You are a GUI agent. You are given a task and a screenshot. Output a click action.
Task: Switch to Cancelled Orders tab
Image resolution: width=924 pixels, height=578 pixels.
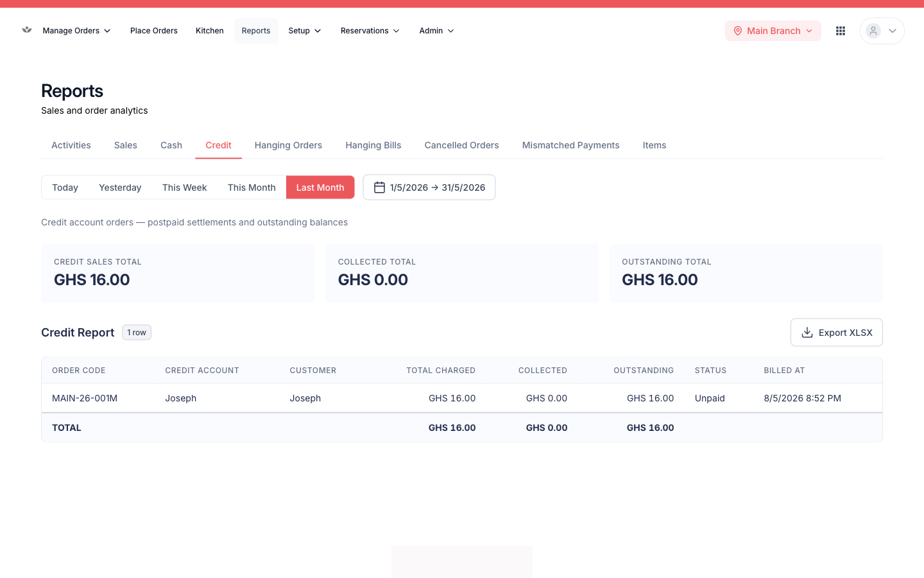pos(461,145)
